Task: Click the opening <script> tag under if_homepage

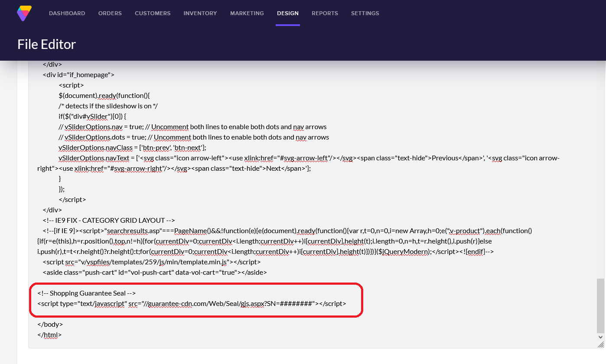Action: coord(71,85)
